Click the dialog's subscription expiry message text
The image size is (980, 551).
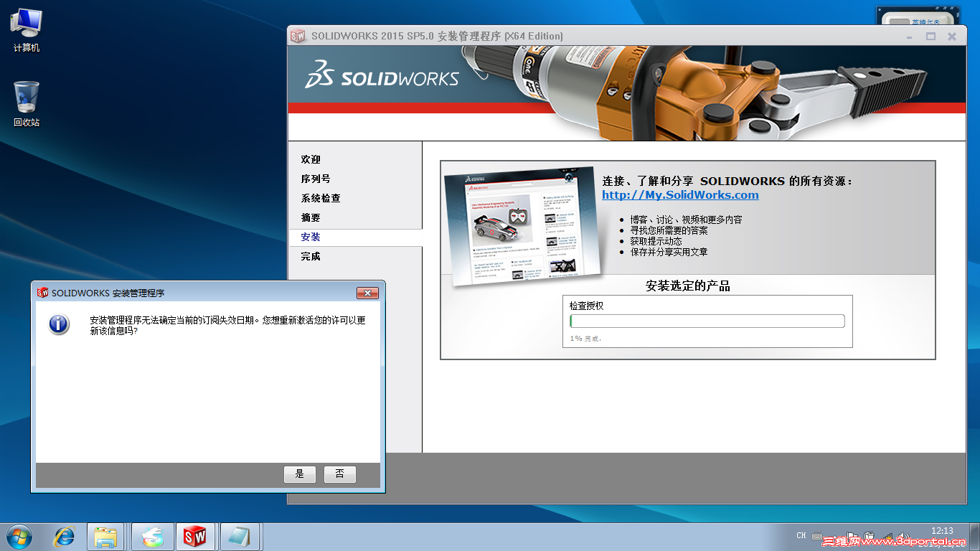228,326
